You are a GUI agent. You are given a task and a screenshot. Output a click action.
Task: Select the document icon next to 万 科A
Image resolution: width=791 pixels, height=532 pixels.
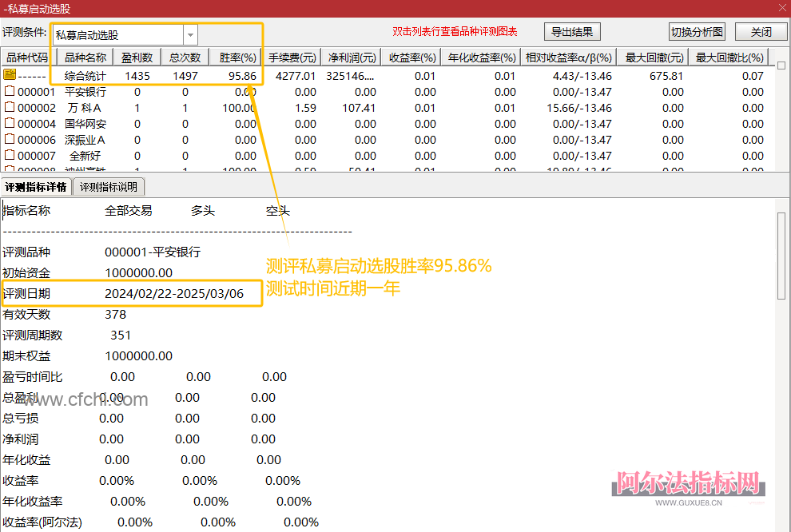10,107
